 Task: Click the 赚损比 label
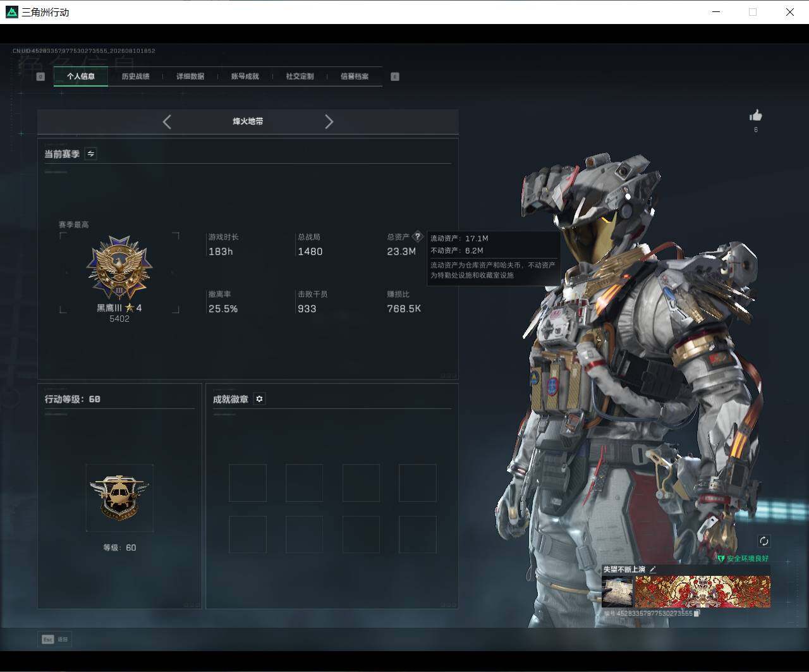point(398,294)
